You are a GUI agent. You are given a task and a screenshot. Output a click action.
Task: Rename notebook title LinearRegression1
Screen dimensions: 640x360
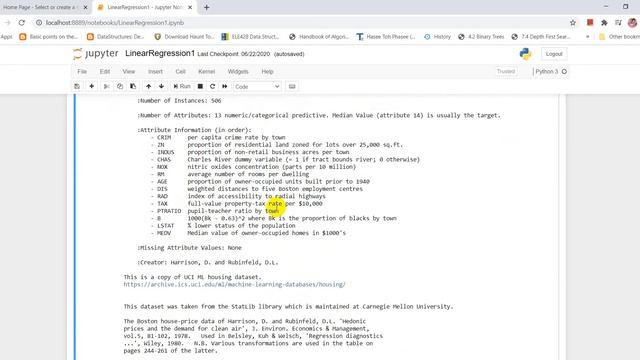[160, 53]
